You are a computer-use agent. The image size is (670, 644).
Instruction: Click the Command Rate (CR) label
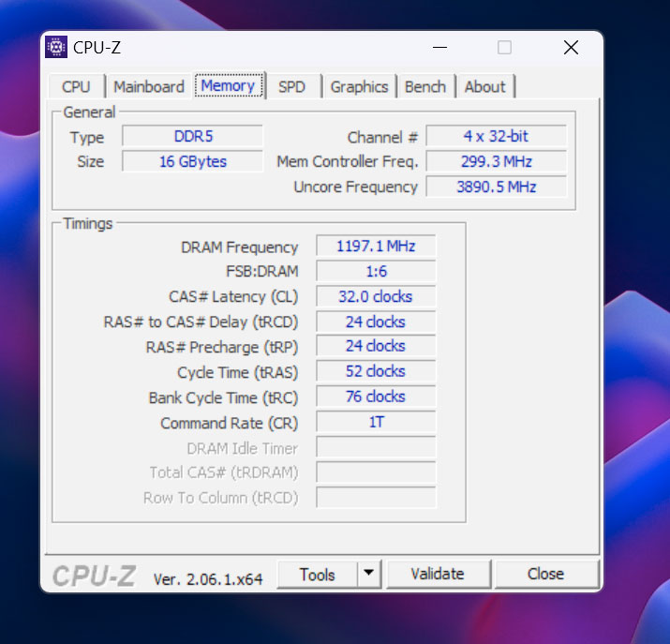pos(229,423)
